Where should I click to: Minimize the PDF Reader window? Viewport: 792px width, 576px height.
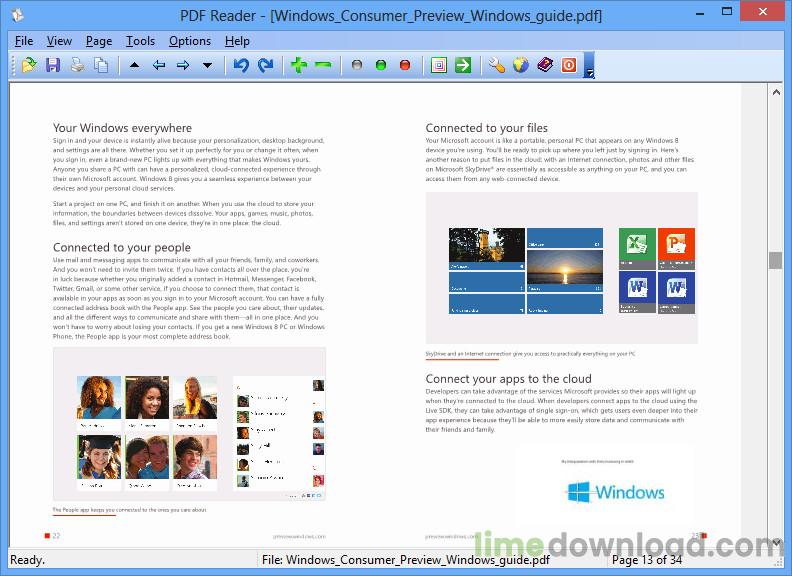pos(700,13)
